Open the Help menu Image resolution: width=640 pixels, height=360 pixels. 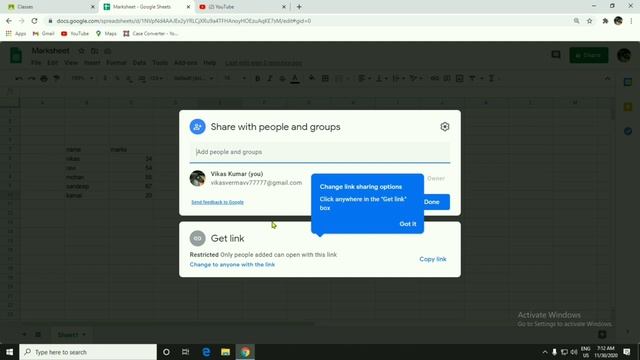click(x=210, y=63)
